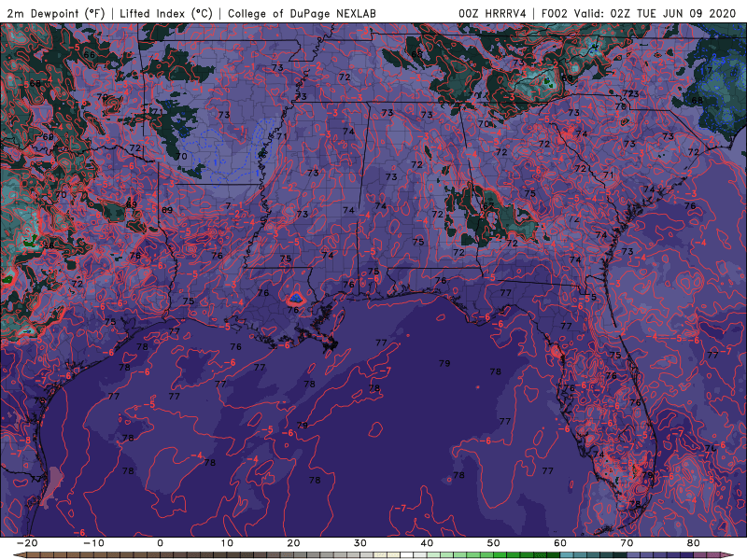This screenshot has width=747, height=560.
Task: Click the 40 label on the color scale
Action: [427, 543]
